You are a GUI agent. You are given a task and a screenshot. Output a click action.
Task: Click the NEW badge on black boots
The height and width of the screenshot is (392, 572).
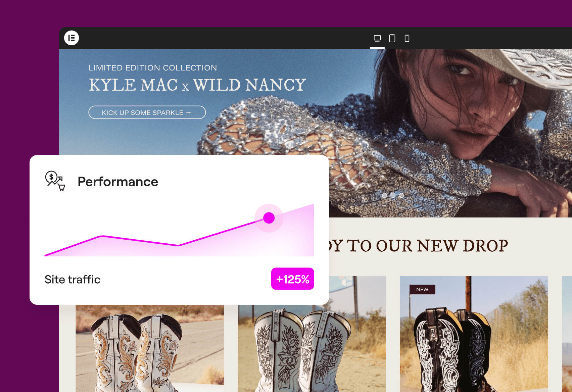point(422,290)
